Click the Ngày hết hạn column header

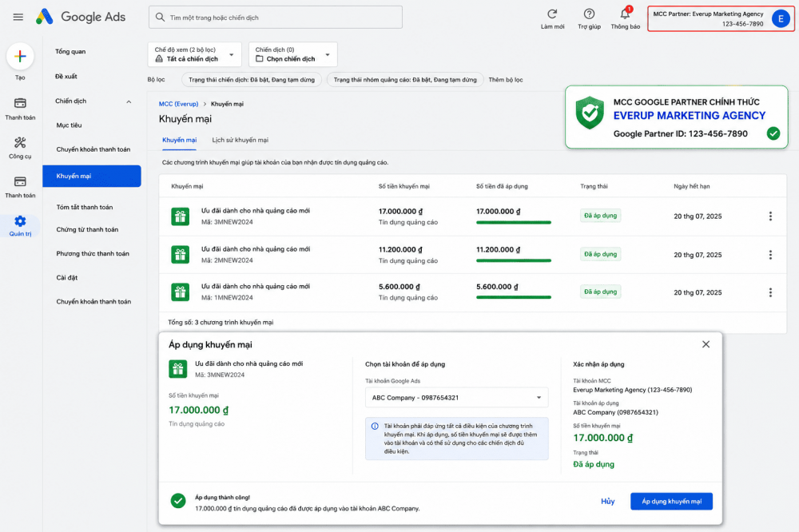[x=691, y=186]
